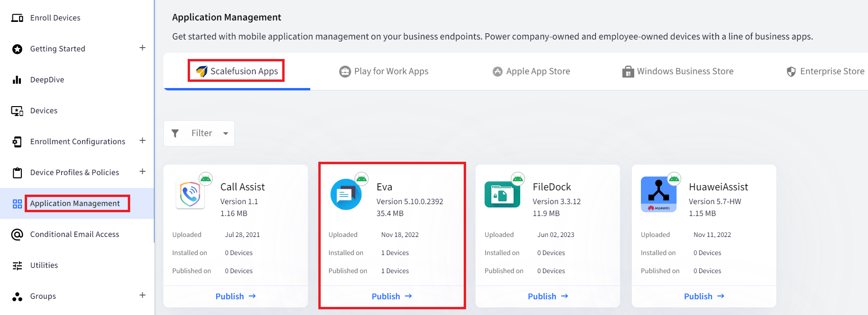Click the Call Assist app title

242,187
